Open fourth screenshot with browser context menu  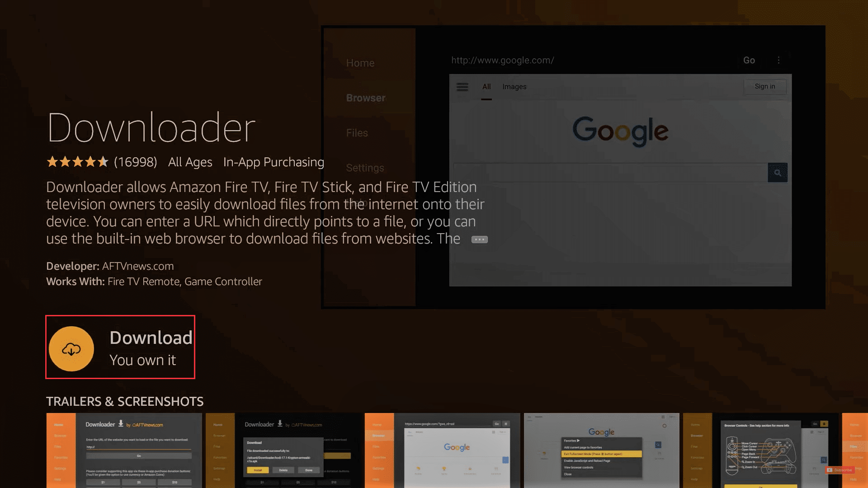click(601, 450)
